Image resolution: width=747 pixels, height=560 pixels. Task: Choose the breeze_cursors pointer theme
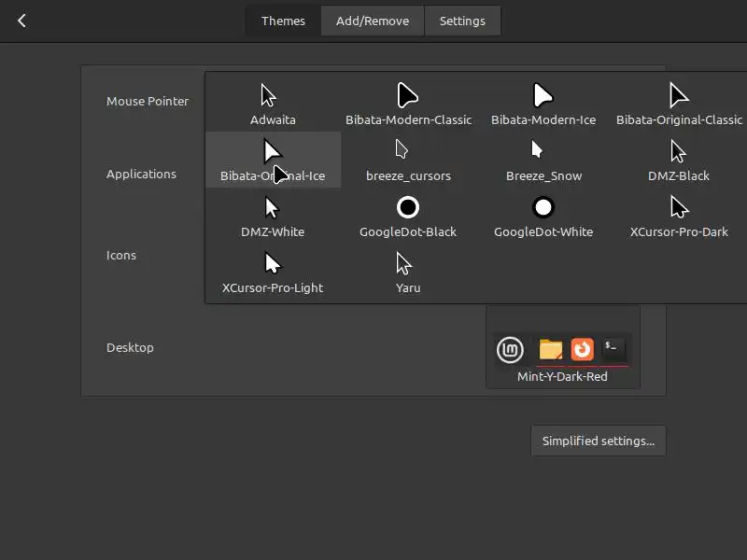pos(408,160)
